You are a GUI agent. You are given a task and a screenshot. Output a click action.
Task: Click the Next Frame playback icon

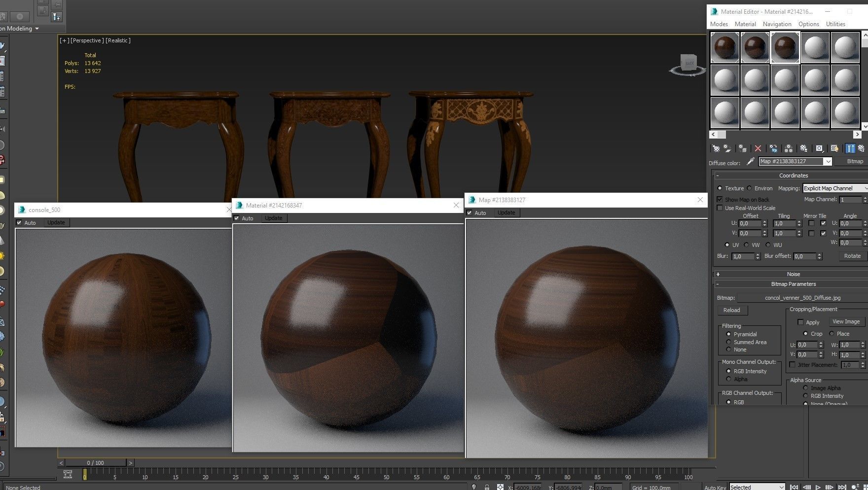tap(830, 487)
